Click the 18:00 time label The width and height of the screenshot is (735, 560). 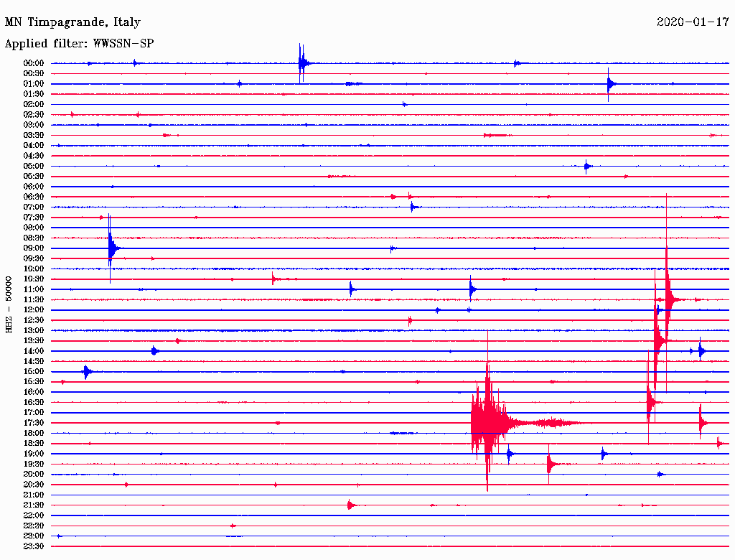(x=34, y=434)
